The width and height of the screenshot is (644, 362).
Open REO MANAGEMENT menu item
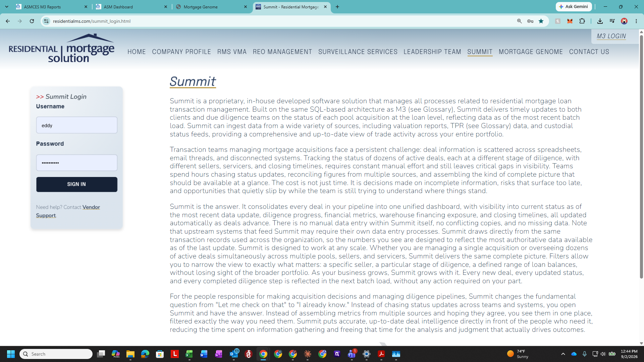(x=282, y=52)
